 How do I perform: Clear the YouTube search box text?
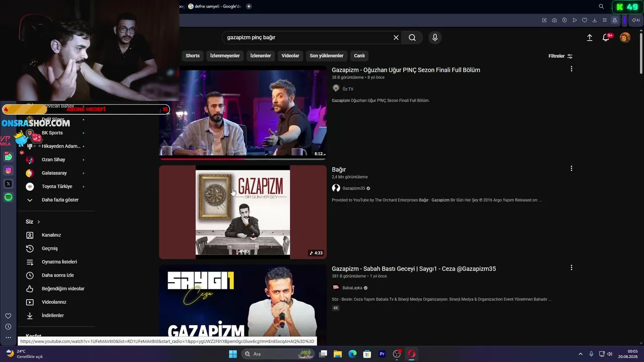[x=396, y=38]
